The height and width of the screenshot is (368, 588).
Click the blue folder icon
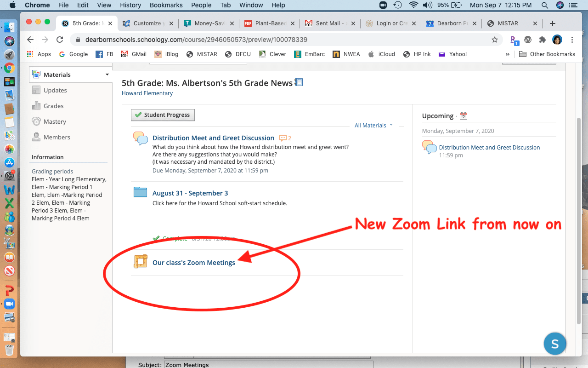[140, 192]
